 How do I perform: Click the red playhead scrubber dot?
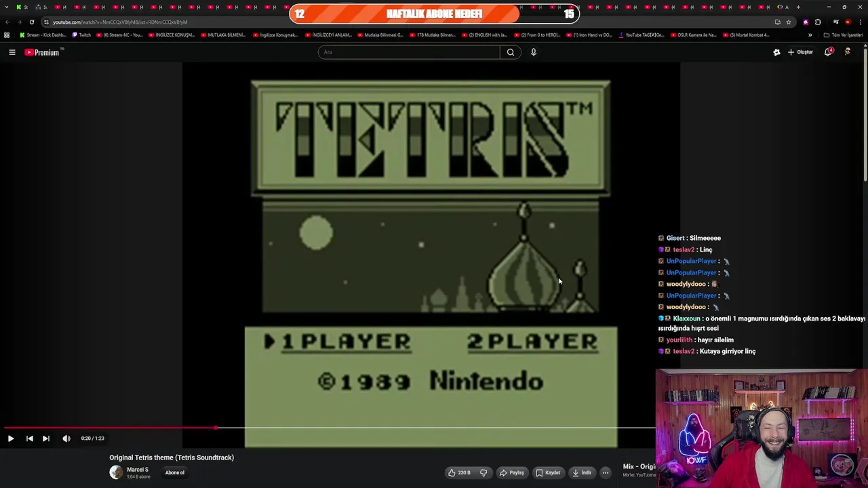pos(216,428)
